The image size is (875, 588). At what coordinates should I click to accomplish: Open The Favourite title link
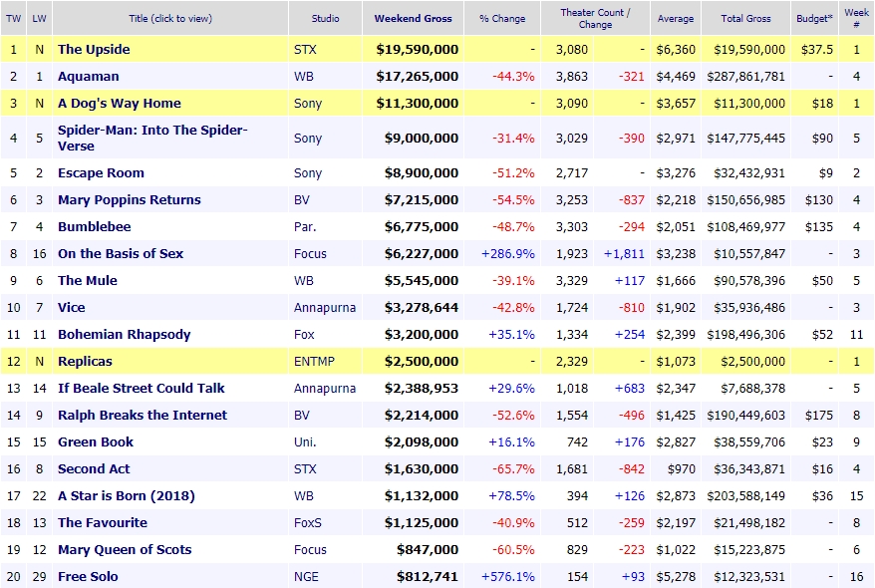[x=103, y=523]
